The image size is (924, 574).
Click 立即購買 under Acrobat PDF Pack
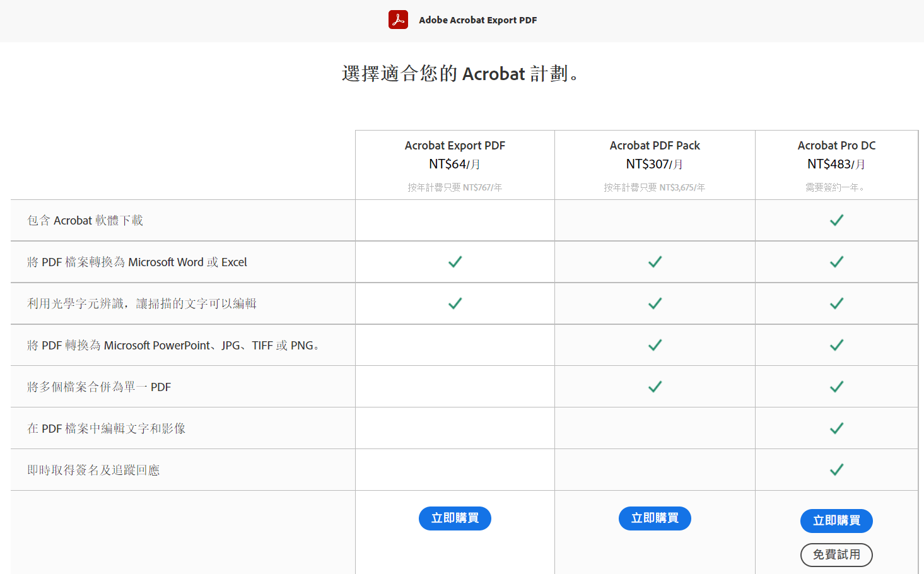point(655,518)
